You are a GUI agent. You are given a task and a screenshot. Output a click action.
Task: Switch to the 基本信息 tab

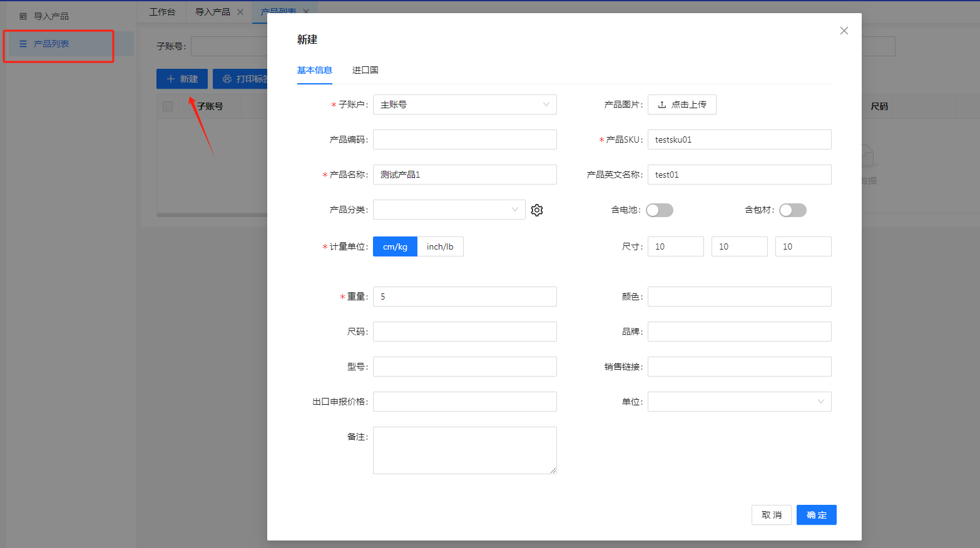tap(315, 70)
